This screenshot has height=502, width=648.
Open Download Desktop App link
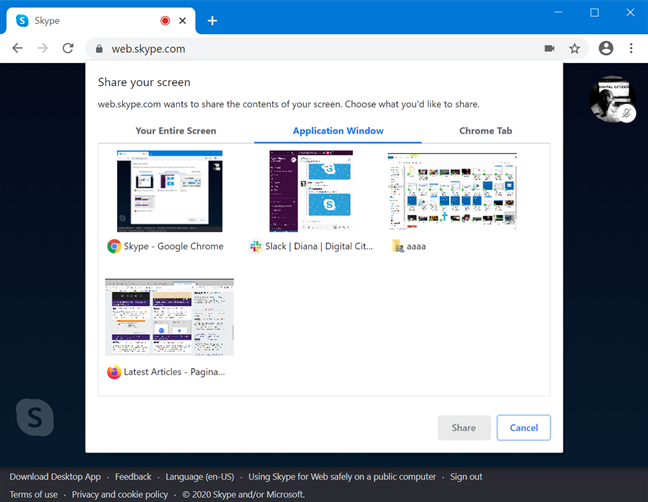pos(55,477)
